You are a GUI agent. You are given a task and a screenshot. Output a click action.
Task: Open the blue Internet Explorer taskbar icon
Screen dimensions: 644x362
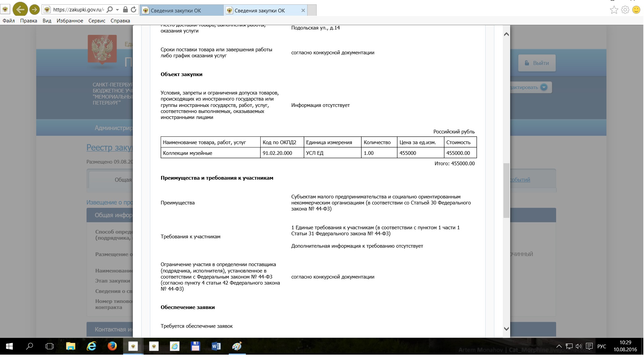91,346
